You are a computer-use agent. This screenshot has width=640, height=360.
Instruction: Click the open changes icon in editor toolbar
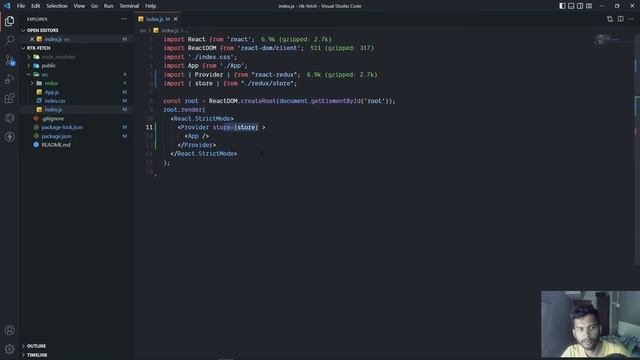(x=610, y=19)
